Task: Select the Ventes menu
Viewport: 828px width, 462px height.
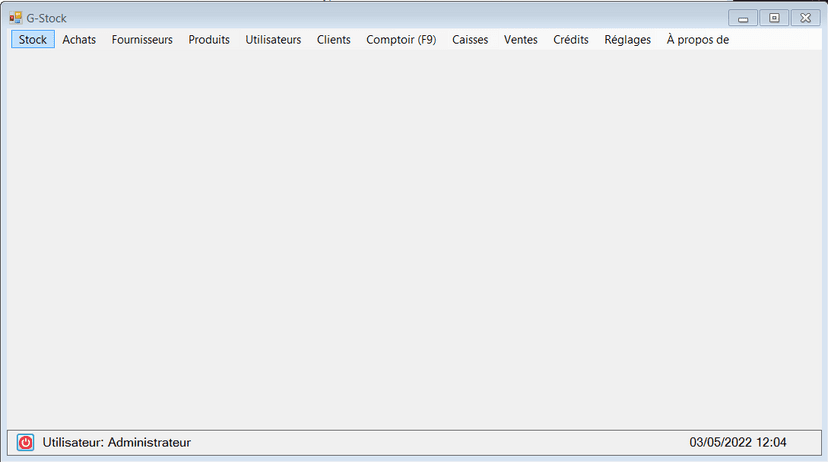Action: pyautogui.click(x=521, y=40)
